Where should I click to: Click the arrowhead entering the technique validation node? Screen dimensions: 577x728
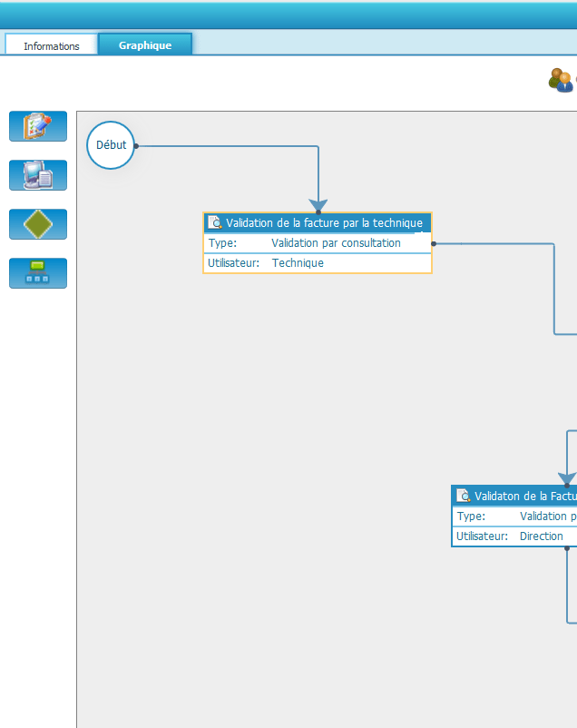tap(318, 206)
